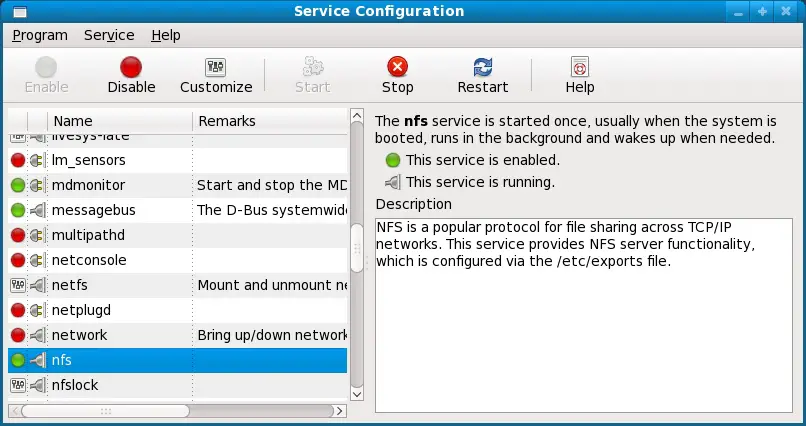This screenshot has height=426, width=806.
Task: Open Help from the toolbar
Action: [579, 67]
